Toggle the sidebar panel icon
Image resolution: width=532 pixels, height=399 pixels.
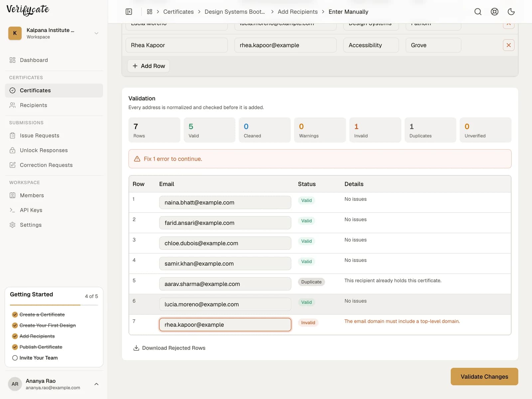pos(129,12)
